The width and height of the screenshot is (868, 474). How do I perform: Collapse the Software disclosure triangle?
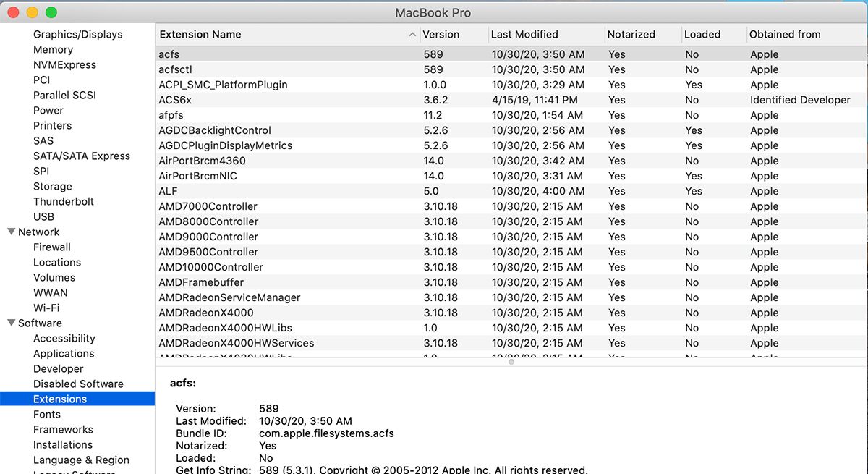coord(11,323)
